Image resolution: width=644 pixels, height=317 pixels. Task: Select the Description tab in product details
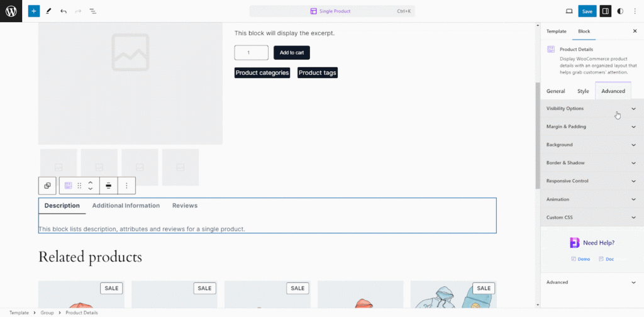(x=62, y=206)
